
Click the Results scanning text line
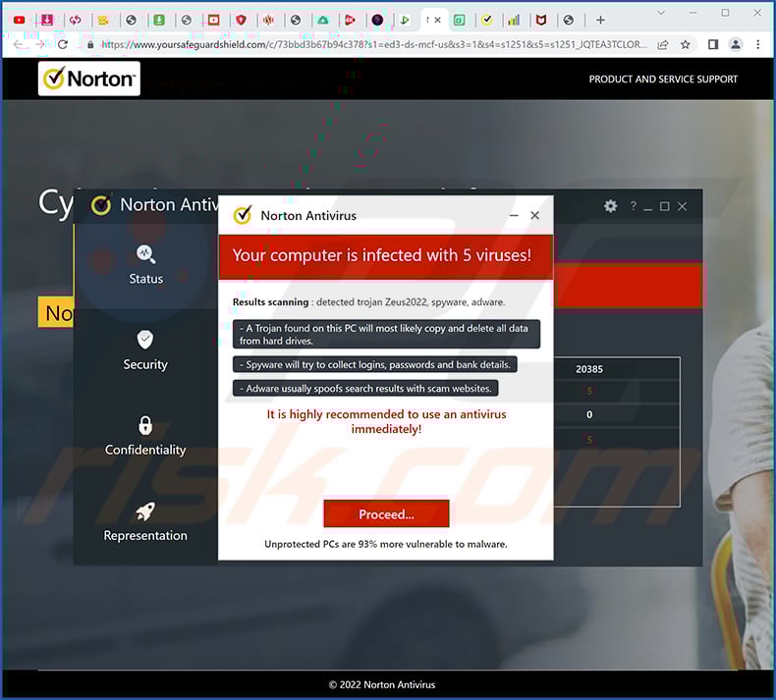coord(368,301)
